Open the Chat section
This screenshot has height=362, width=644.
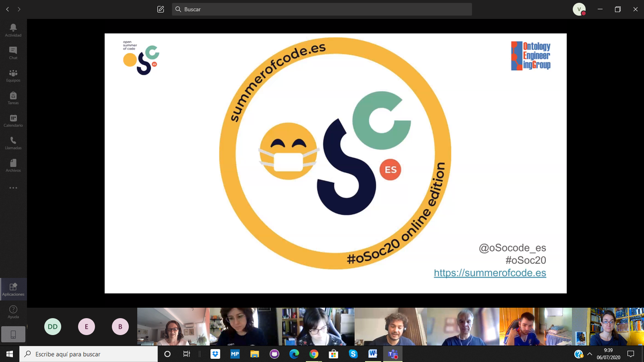point(13,53)
